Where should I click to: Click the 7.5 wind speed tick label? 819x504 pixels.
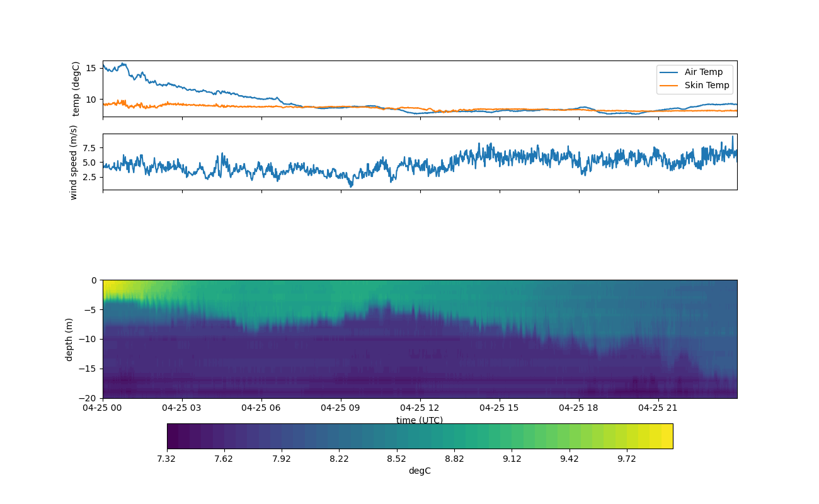coord(89,147)
